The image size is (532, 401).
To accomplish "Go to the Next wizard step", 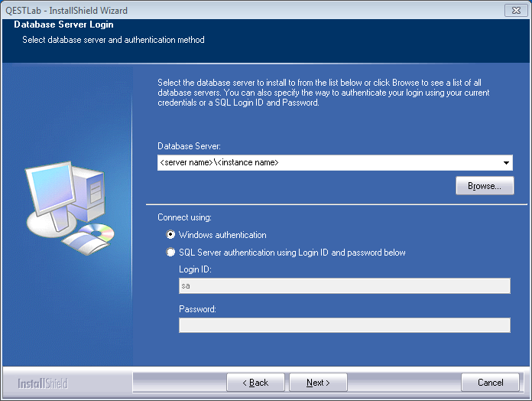I will pyautogui.click(x=318, y=383).
